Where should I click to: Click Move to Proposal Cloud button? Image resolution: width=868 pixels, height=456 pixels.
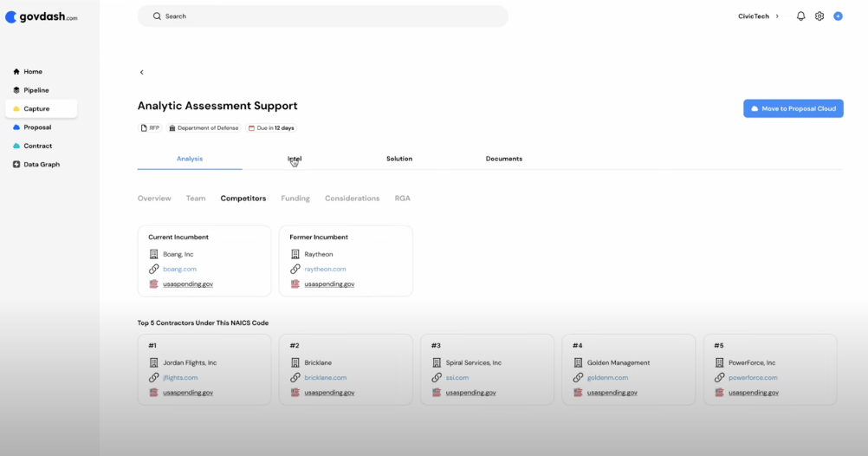pyautogui.click(x=794, y=108)
